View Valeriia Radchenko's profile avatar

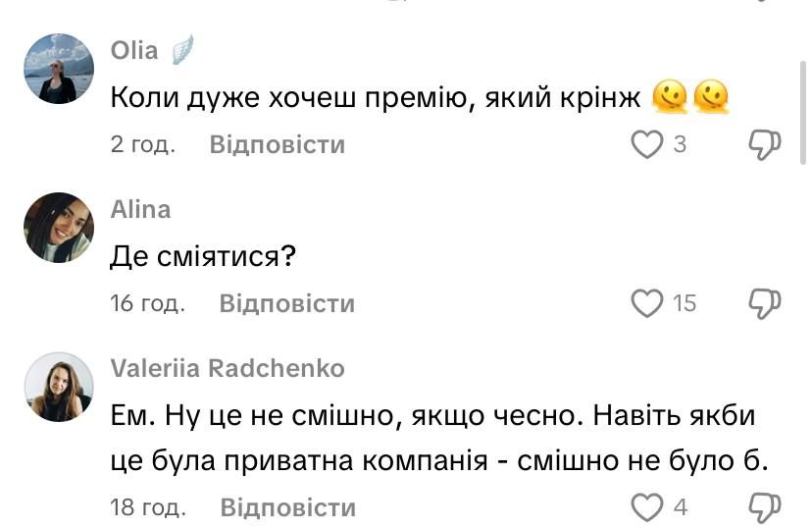point(59,387)
